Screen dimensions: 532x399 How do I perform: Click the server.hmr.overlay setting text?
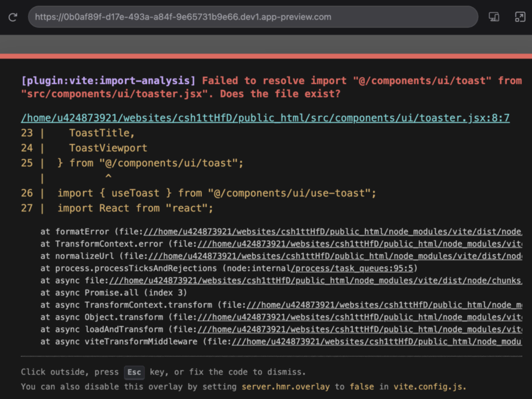286,387
